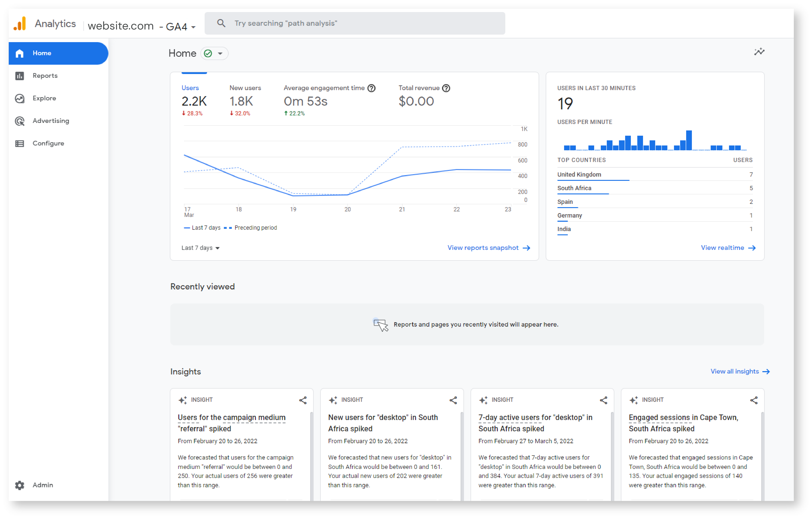This screenshot has height=519, width=812.
Task: Click United Kingdom country row
Action: (x=655, y=175)
